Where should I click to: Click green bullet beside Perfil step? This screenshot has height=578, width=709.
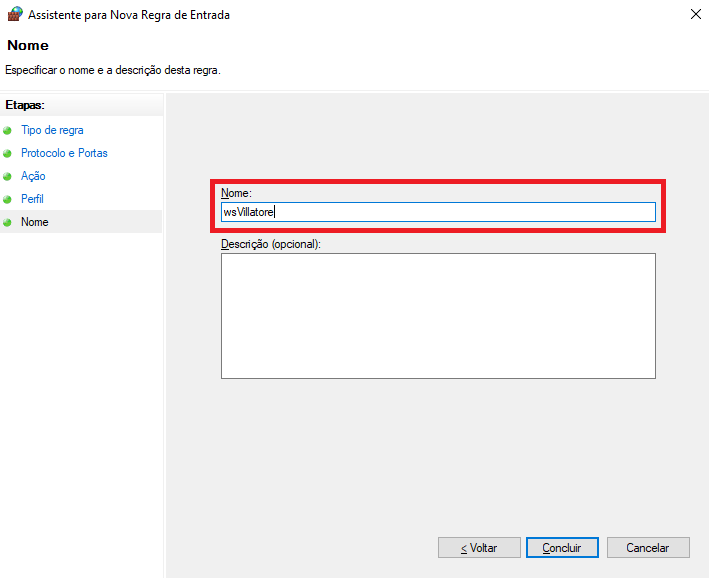[7, 199]
